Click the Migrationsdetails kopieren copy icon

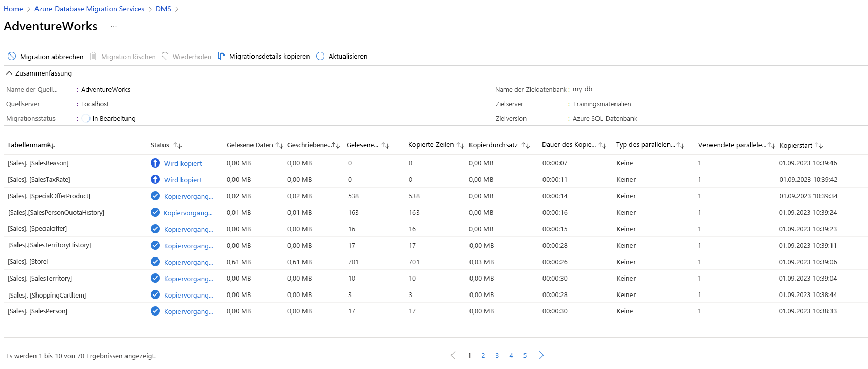point(222,56)
